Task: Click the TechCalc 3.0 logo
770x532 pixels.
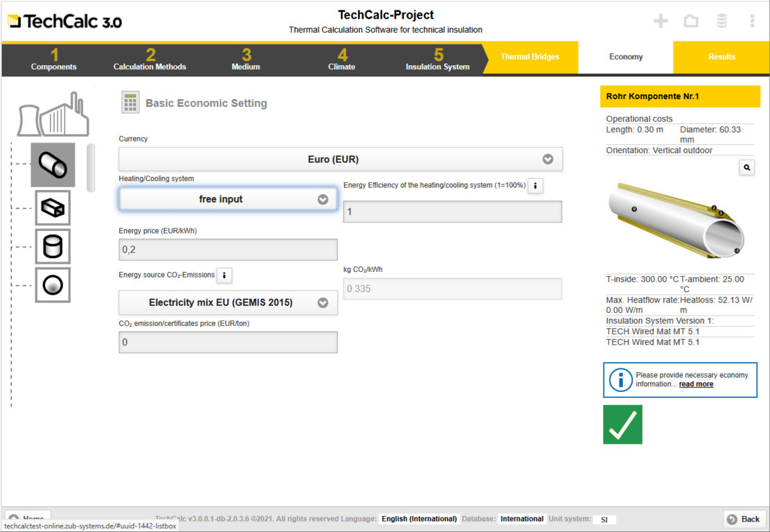Action: point(65,21)
